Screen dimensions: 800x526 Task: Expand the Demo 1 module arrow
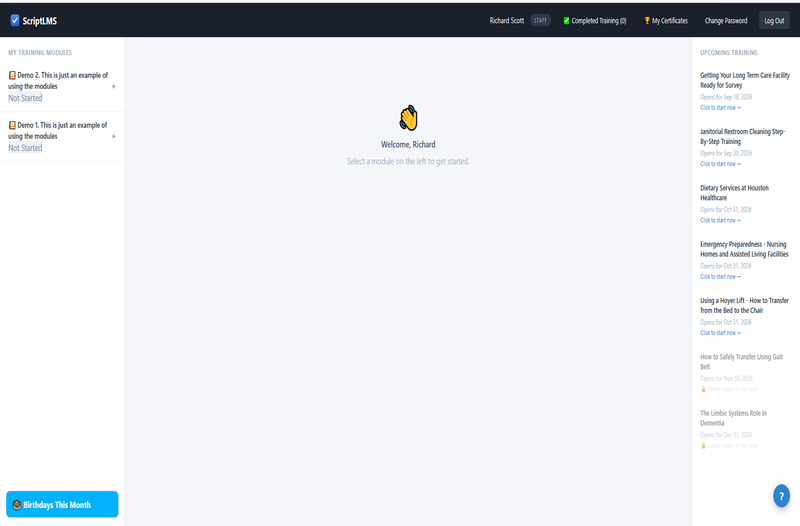pos(114,136)
